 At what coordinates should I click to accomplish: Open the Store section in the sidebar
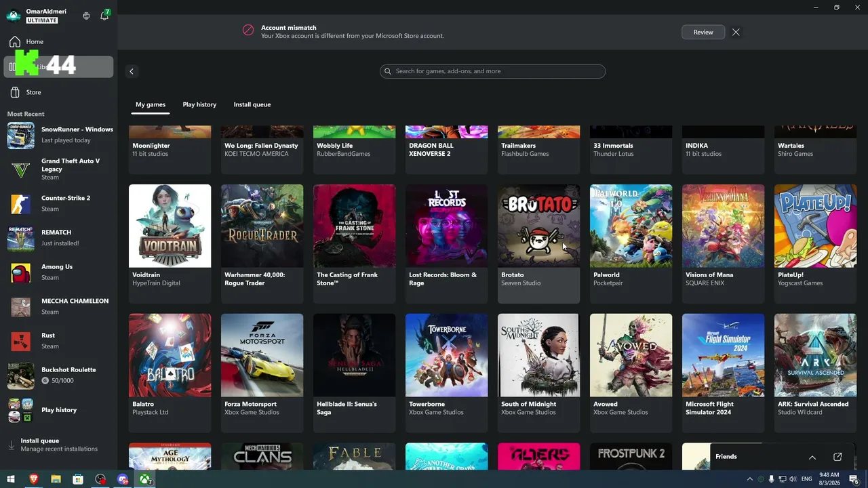click(58, 92)
